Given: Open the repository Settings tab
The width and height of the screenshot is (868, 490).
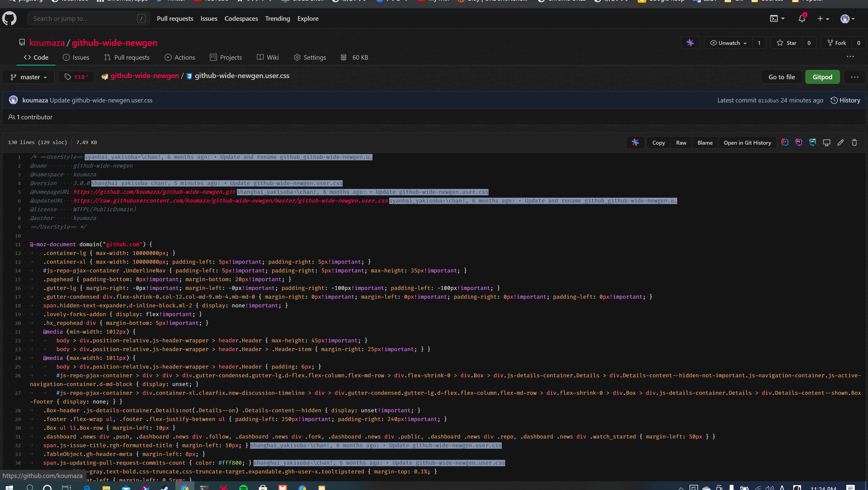Looking at the screenshot, I should pyautogui.click(x=310, y=57).
